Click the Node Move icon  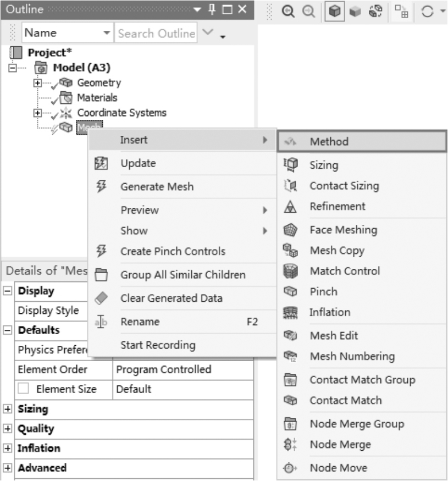(289, 468)
